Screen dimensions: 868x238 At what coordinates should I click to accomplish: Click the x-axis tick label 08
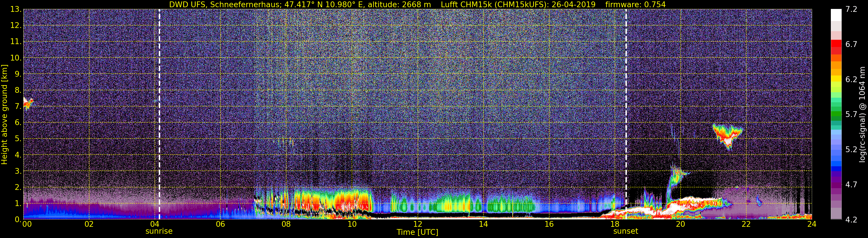point(286,224)
